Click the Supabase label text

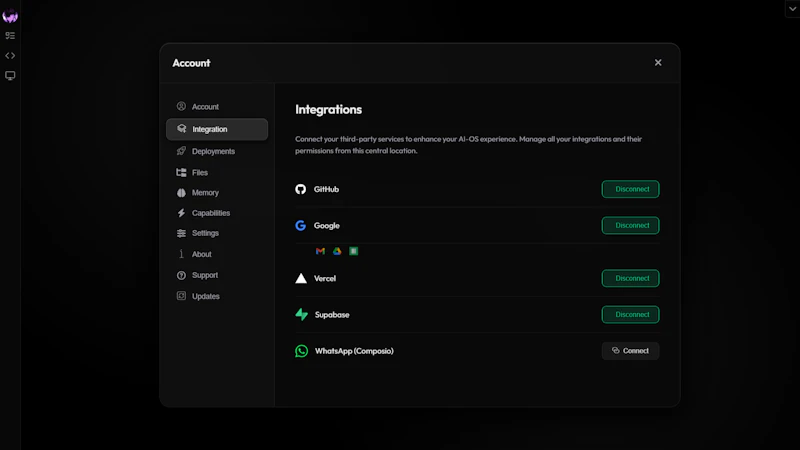(x=332, y=315)
